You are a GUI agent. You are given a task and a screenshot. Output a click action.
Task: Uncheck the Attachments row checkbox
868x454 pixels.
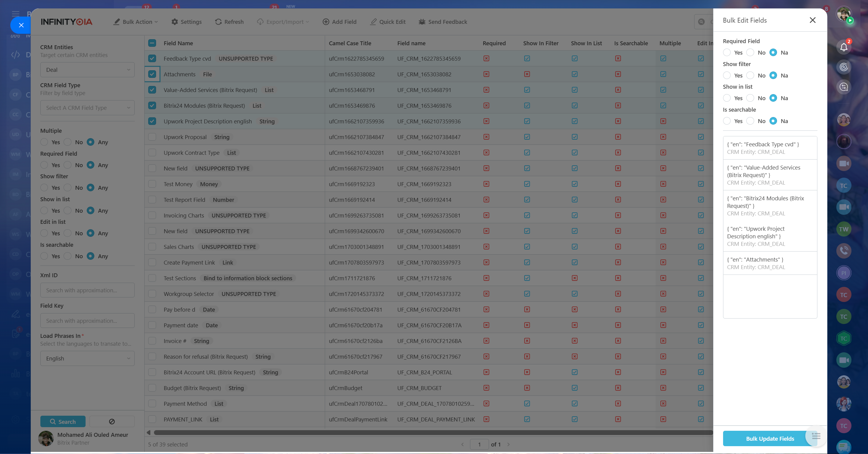[152, 74]
